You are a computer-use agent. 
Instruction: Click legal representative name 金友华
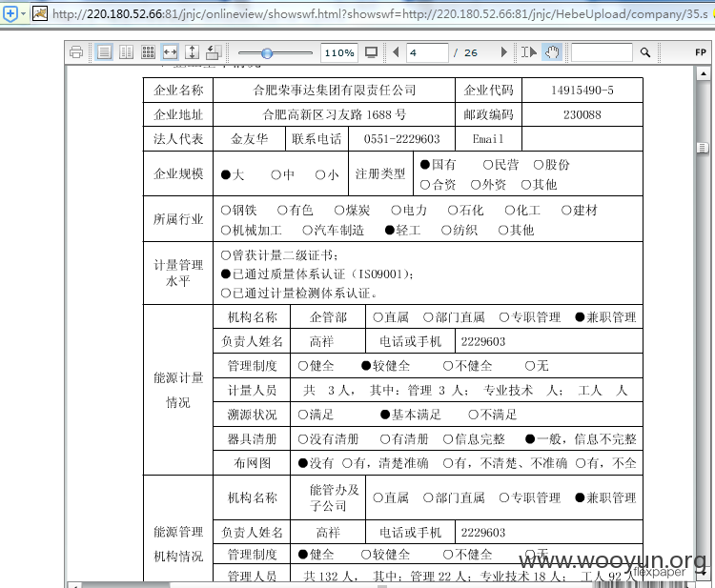click(249, 139)
